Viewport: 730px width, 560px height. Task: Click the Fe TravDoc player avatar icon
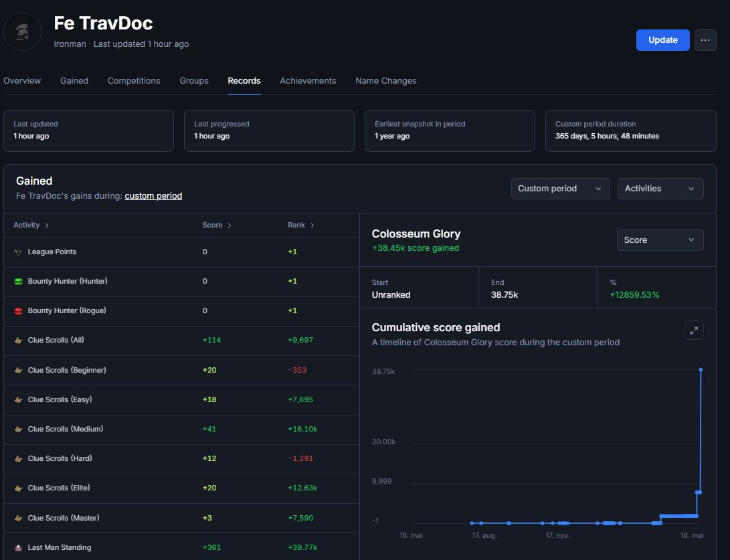(x=22, y=31)
